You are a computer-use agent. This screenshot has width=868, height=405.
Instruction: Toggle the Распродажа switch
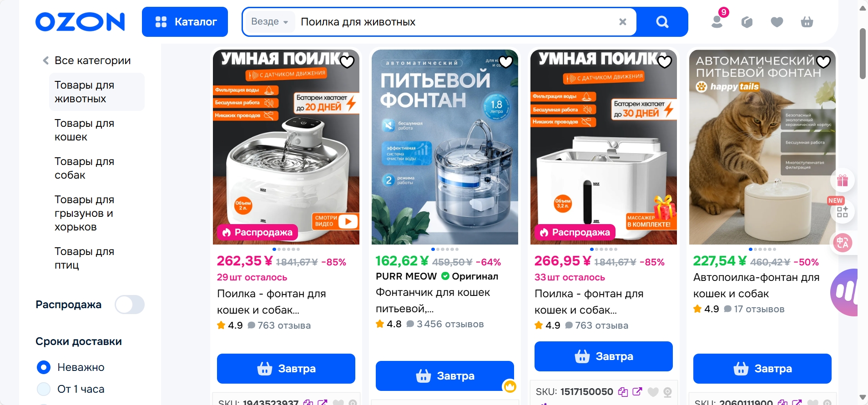(130, 305)
